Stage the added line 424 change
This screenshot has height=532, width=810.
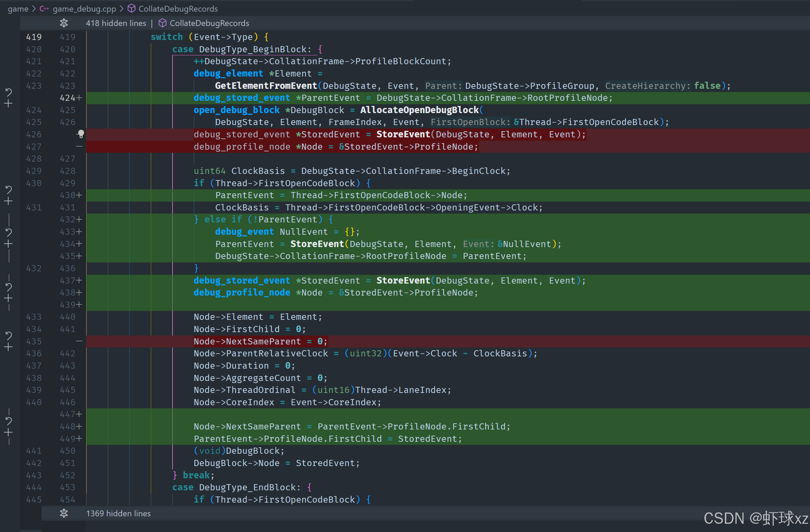click(x=9, y=104)
